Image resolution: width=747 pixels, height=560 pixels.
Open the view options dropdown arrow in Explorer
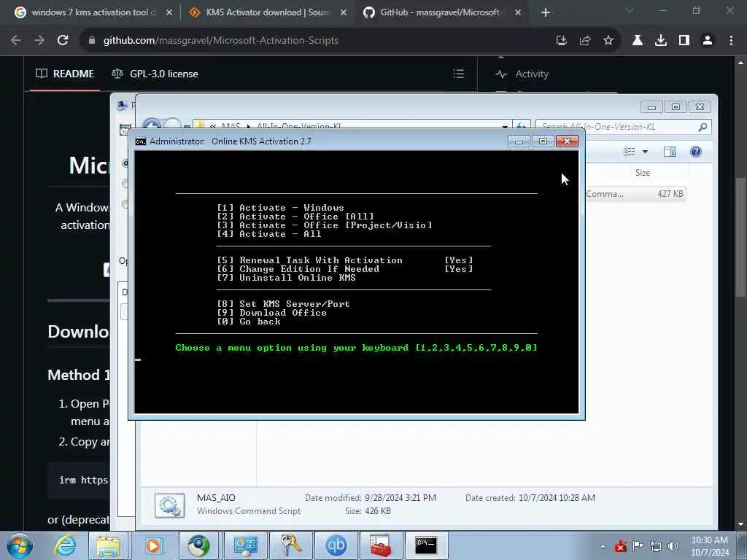645,152
